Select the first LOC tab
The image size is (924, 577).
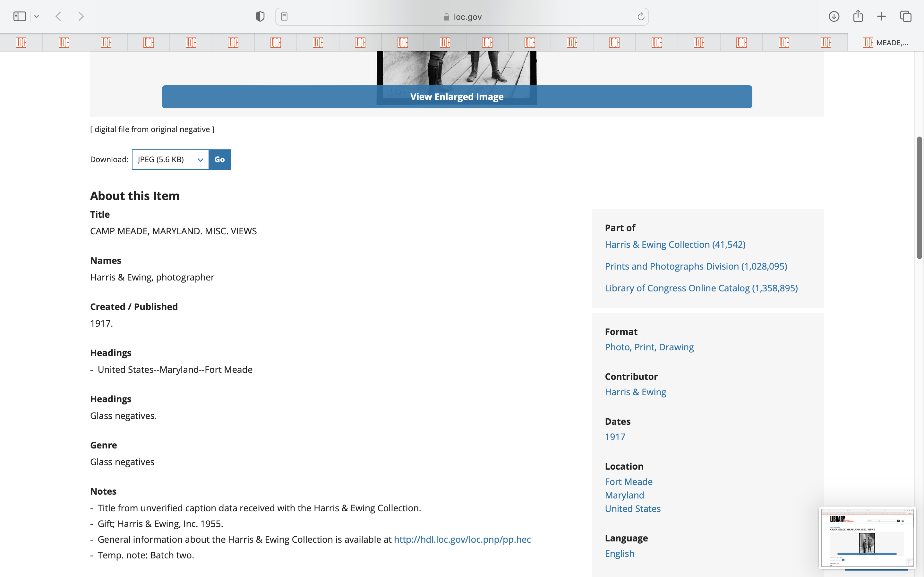point(21,42)
